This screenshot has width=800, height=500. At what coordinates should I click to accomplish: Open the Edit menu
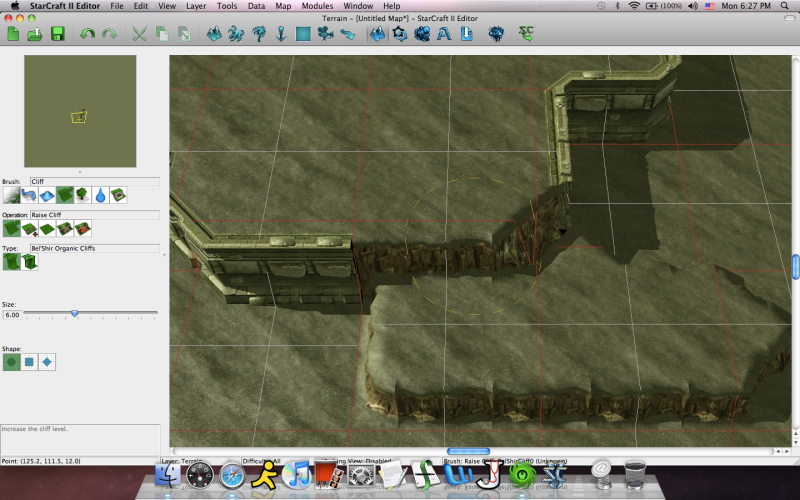tap(141, 6)
